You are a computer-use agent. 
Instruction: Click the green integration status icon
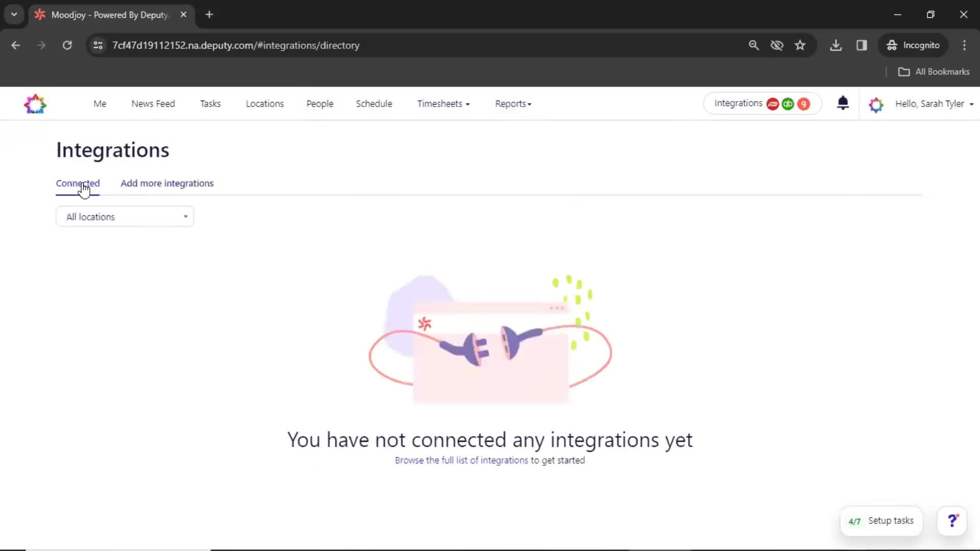[788, 104]
